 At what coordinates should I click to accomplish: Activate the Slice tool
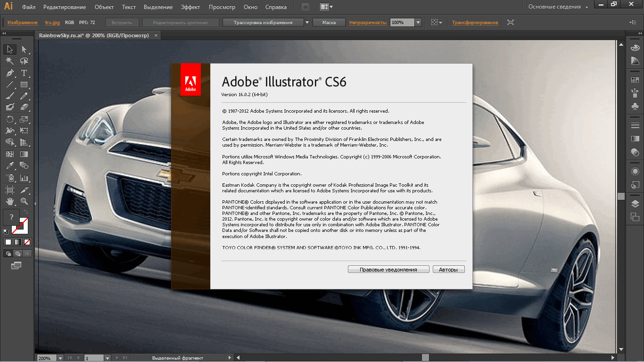(24, 190)
